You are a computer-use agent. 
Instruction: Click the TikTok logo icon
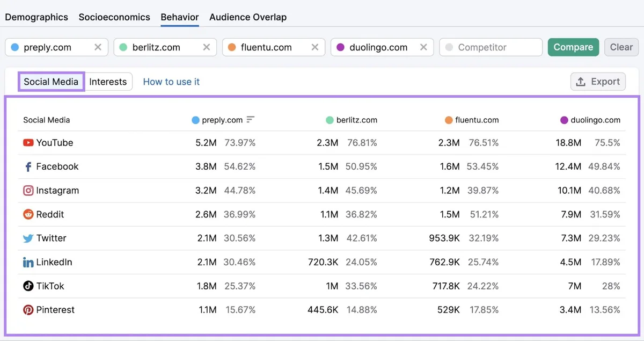28,286
